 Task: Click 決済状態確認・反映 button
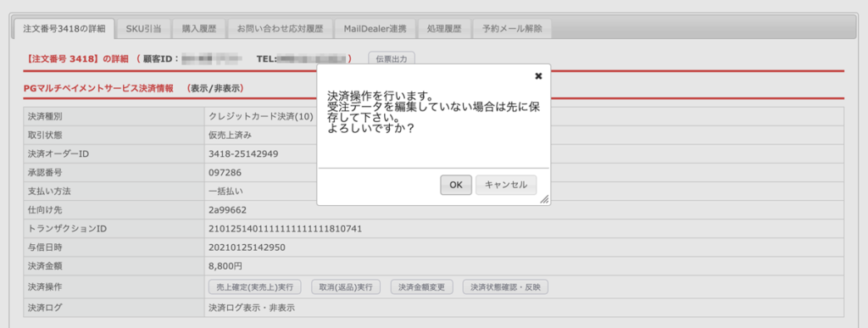pyautogui.click(x=505, y=287)
